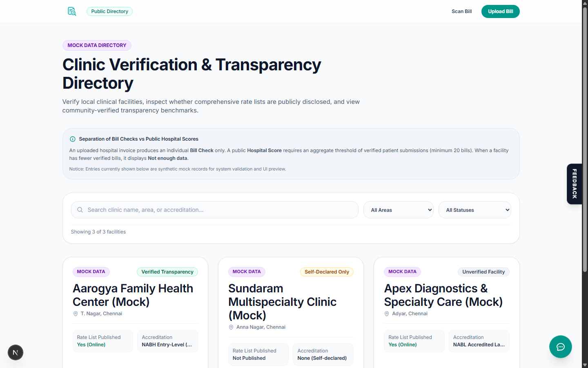Click location pin next to T. Nagar, Chennai
The height and width of the screenshot is (368, 588).
click(x=76, y=314)
